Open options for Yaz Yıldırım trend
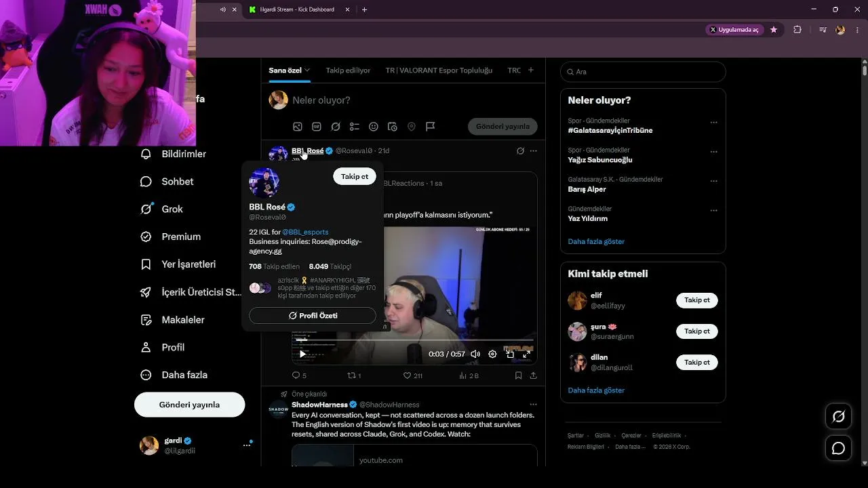Image resolution: width=868 pixels, height=488 pixels. coord(713,211)
